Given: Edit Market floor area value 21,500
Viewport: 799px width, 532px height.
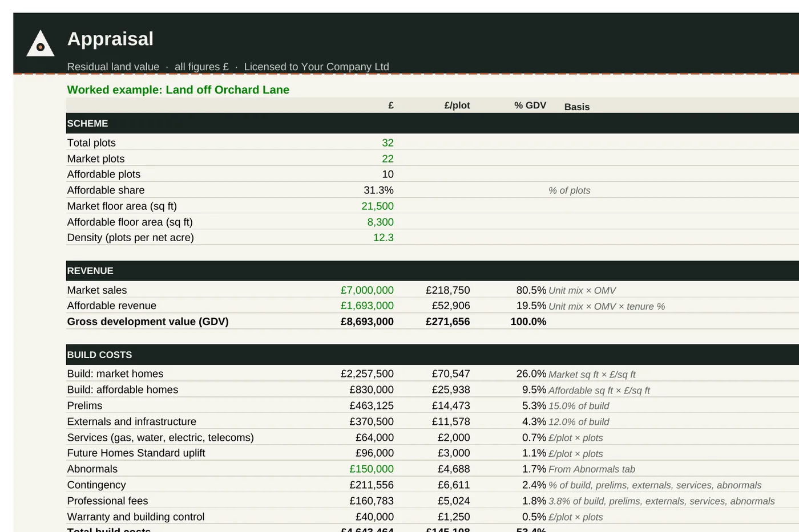Looking at the screenshot, I should click(377, 206).
